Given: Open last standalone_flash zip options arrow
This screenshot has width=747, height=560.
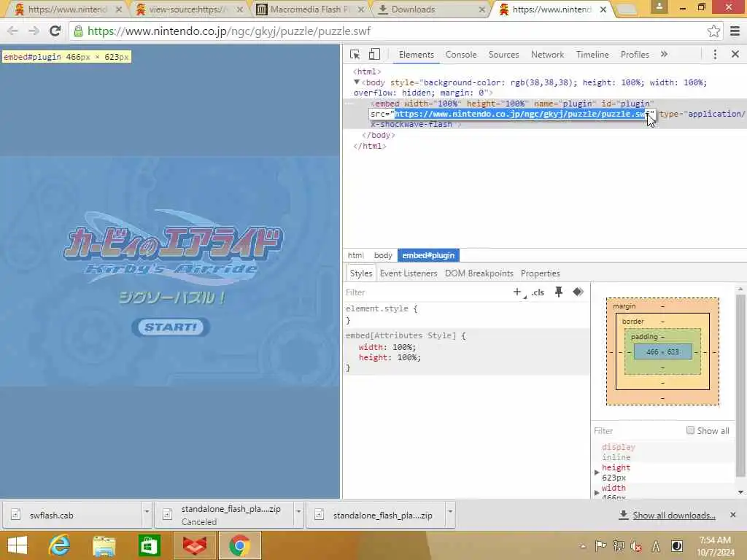Looking at the screenshot, I should pyautogui.click(x=449, y=512).
